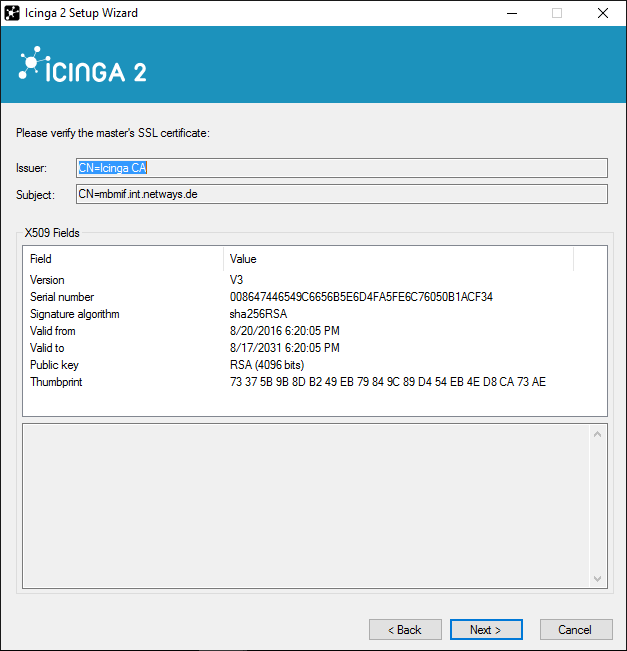Viewport: 627px width, 651px height.
Task: Click the 8/20/2016 6:20:05 PM value
Action: 285,331
